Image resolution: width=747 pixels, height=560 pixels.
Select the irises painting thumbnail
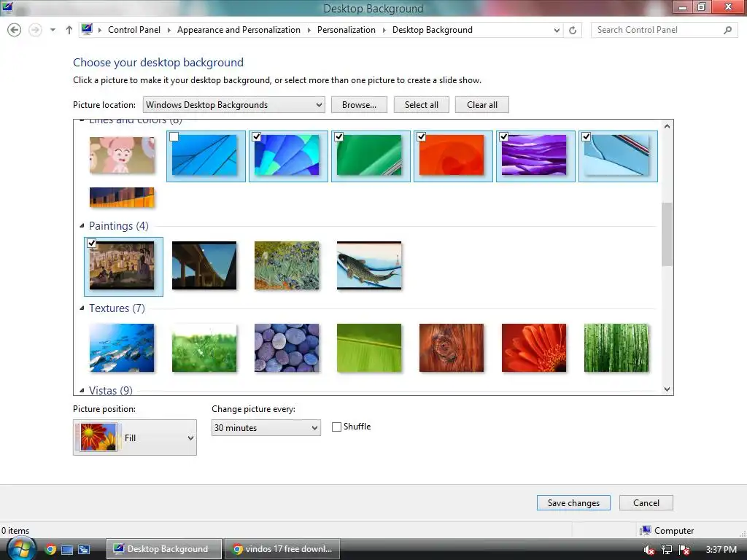[x=287, y=265]
